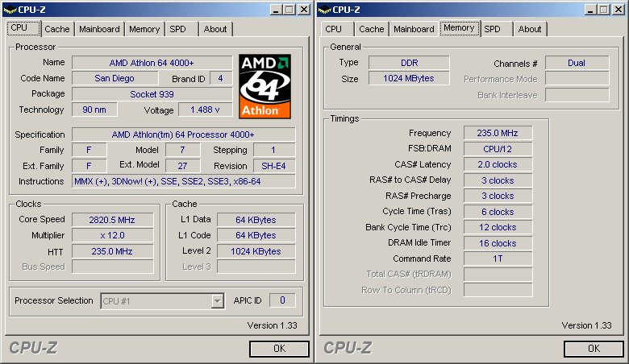Viewport: 629px width, 364px height.
Task: Open the About tab in right window
Action: tap(530, 29)
